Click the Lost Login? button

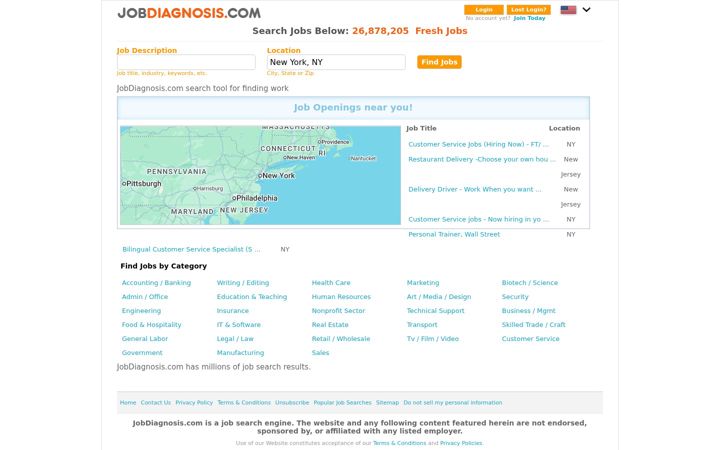[x=529, y=10]
